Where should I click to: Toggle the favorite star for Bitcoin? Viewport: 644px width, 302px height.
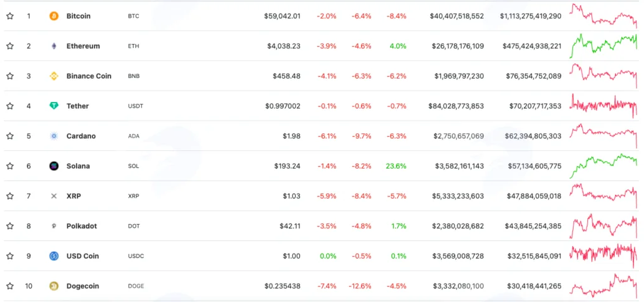(10, 16)
